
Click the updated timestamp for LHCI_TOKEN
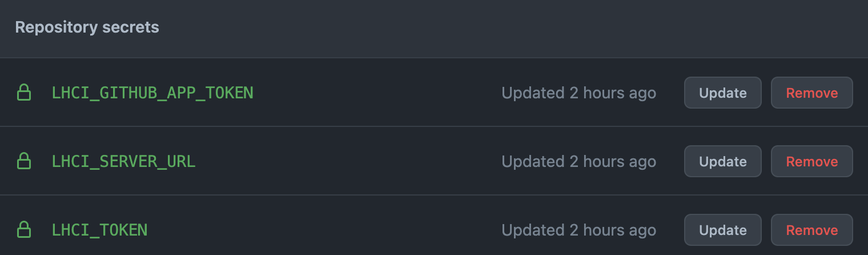point(578,230)
